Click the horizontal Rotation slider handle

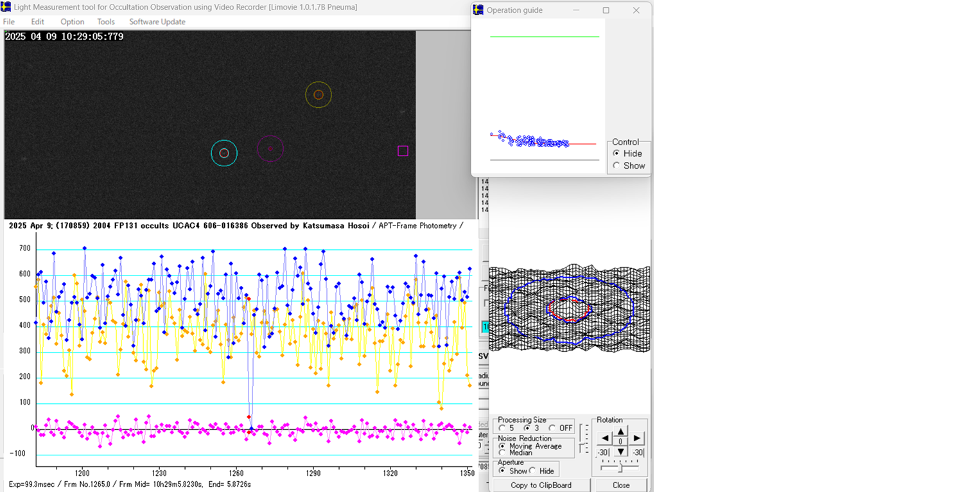coord(619,468)
